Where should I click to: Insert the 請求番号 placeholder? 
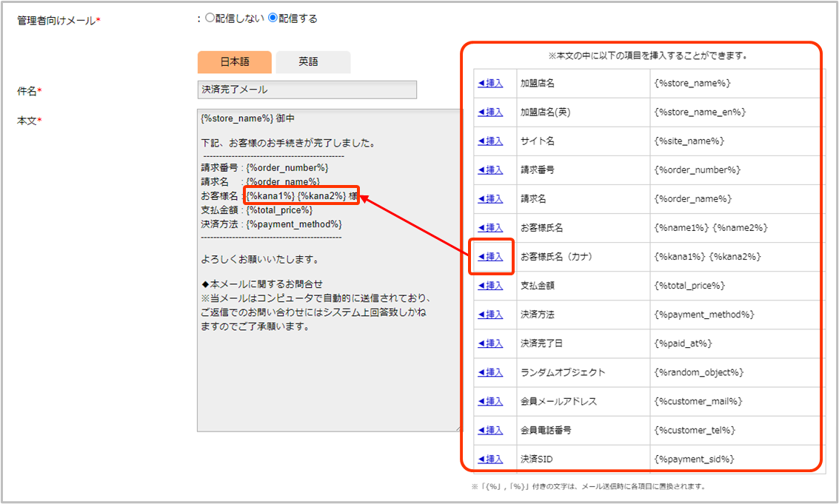[x=490, y=169]
